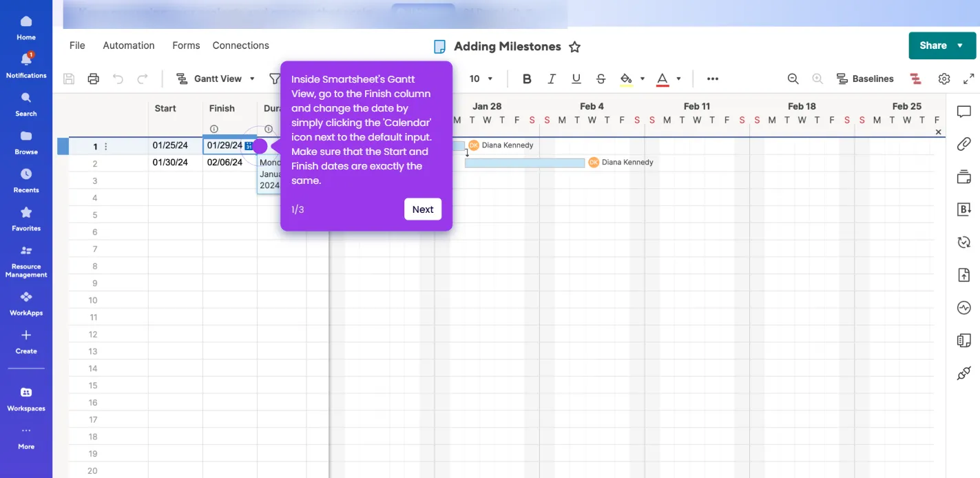Open the Home page from sidebar
The width and height of the screenshot is (980, 478).
[26, 28]
